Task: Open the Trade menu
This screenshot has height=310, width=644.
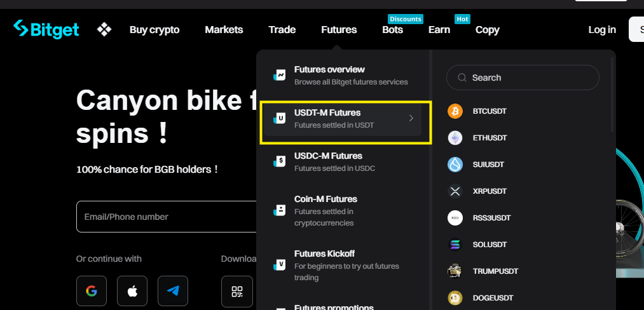Action: (x=282, y=30)
